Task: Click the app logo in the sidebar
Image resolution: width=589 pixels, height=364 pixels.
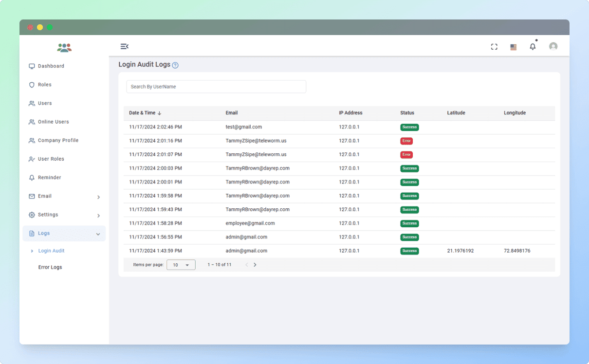Action: (x=64, y=48)
